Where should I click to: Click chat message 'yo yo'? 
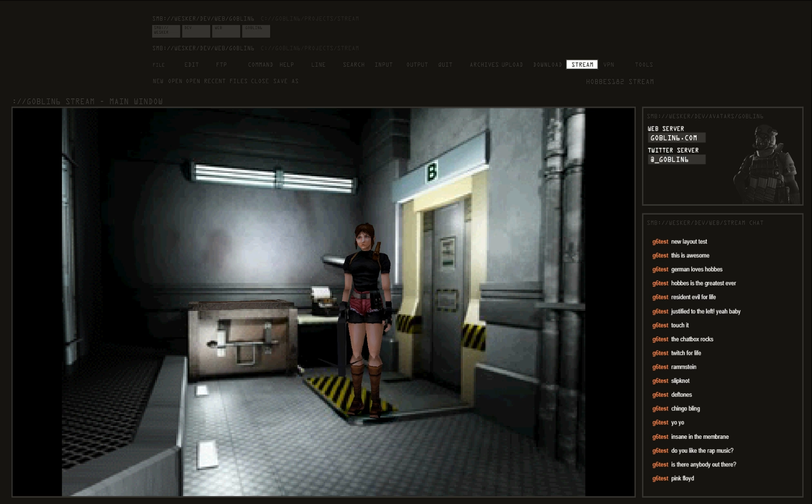[678, 423]
